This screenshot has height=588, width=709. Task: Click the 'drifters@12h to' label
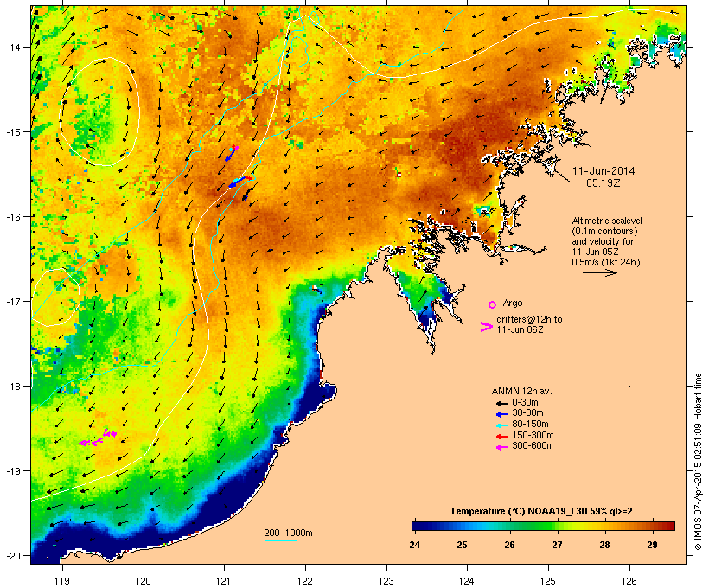529,319
